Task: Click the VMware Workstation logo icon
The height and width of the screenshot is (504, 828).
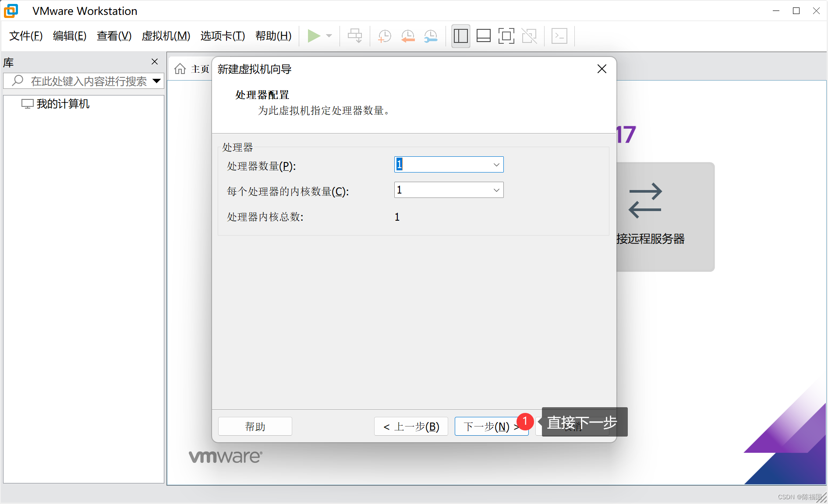Action: click(x=11, y=11)
